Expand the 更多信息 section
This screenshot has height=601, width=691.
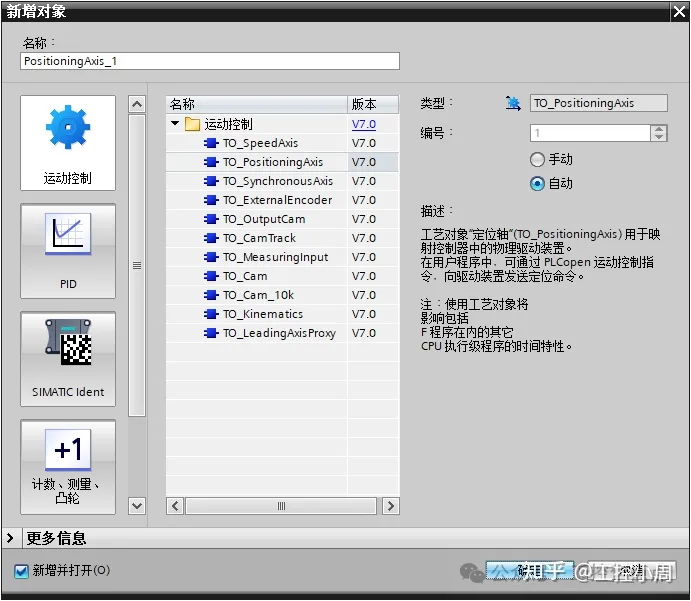(x=10, y=538)
